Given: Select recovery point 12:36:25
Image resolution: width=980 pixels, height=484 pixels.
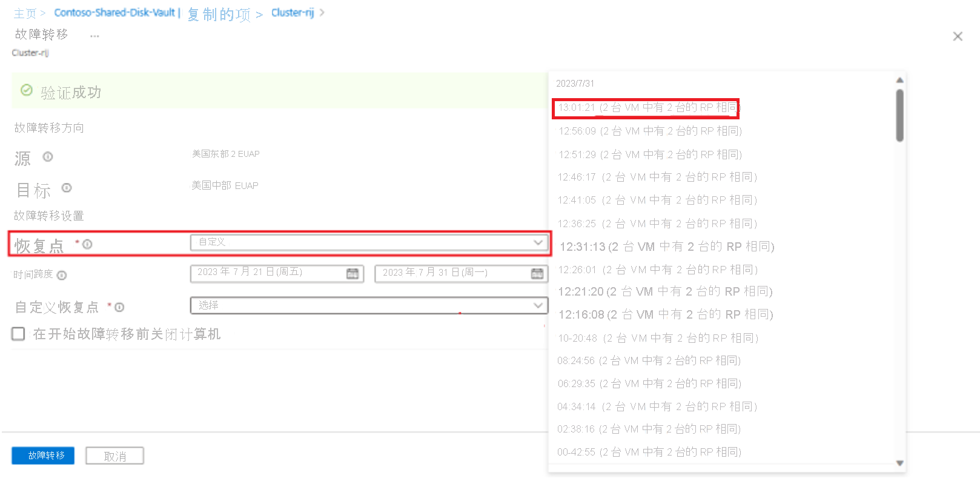Looking at the screenshot, I should click(x=657, y=224).
